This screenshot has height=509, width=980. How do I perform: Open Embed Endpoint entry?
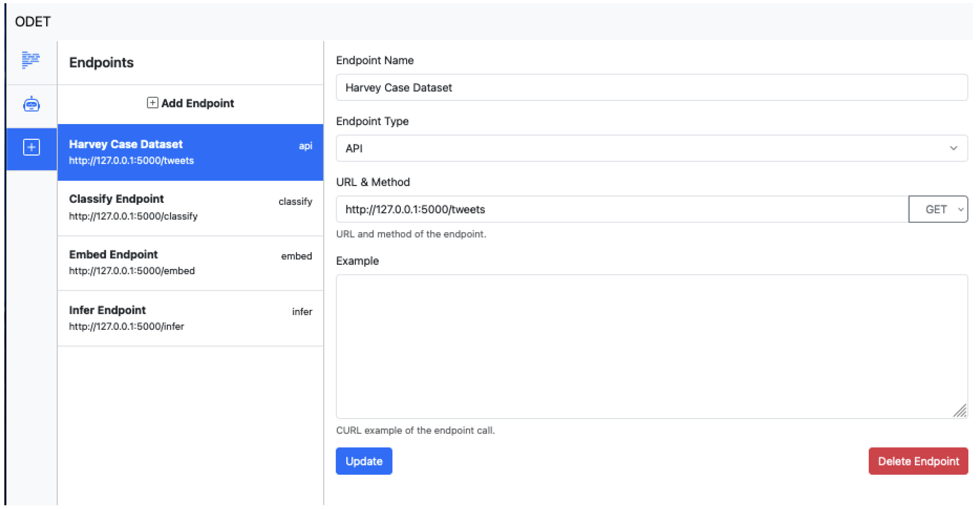[190, 263]
